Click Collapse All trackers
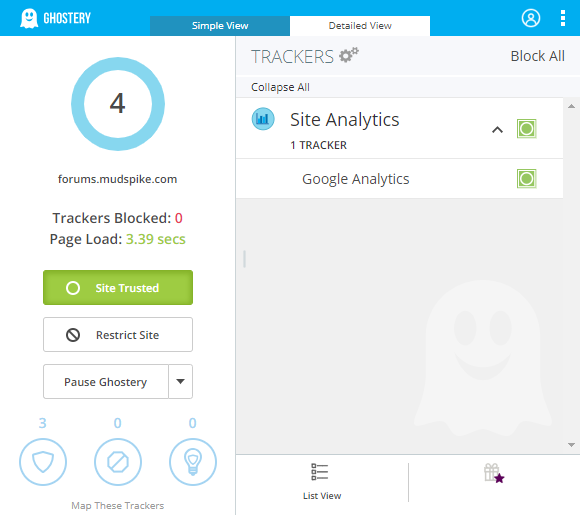580x516 pixels. point(280,87)
